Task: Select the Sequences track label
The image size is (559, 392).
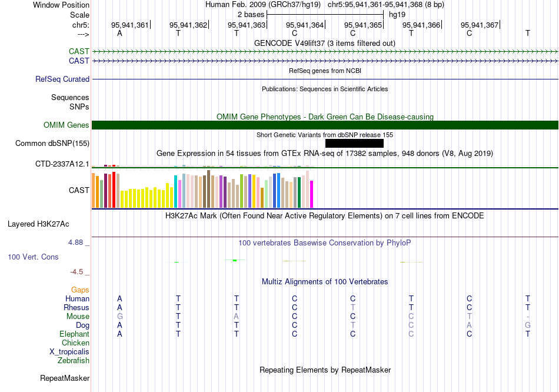Action: (70, 97)
